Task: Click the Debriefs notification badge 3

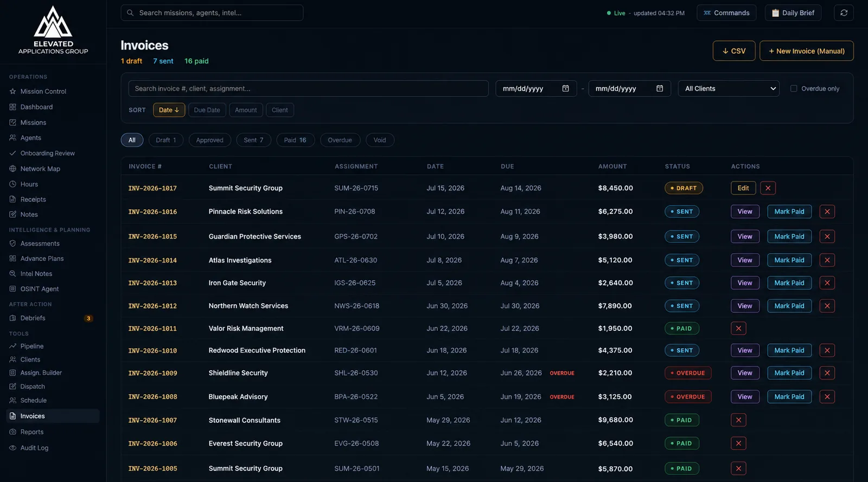Action: coord(88,318)
